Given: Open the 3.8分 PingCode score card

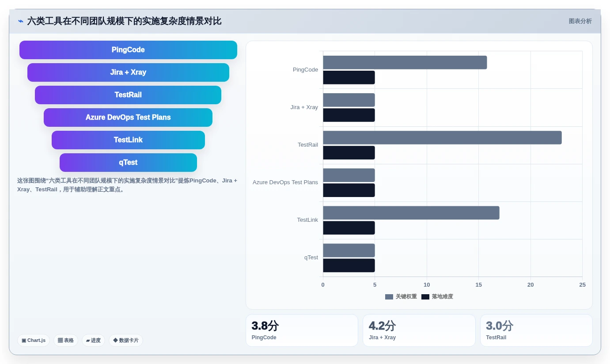Looking at the screenshot, I should (302, 330).
